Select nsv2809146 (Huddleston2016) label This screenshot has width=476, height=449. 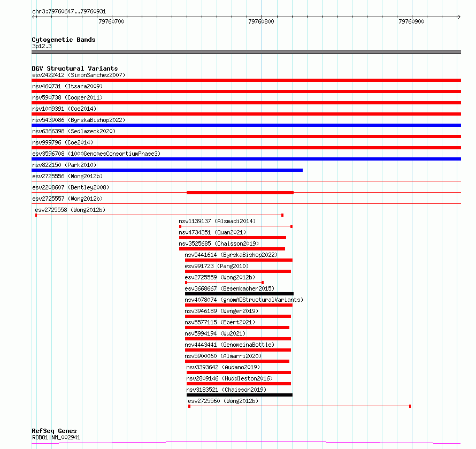[x=229, y=378]
